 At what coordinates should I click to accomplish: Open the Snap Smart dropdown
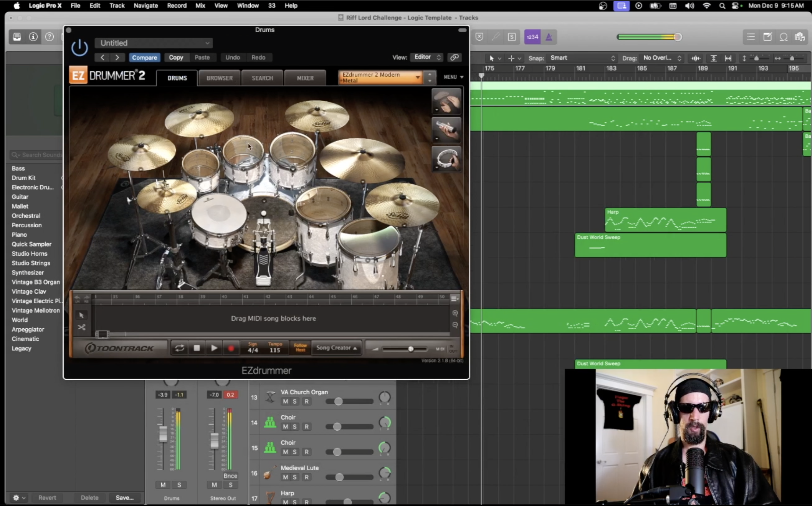(x=582, y=58)
